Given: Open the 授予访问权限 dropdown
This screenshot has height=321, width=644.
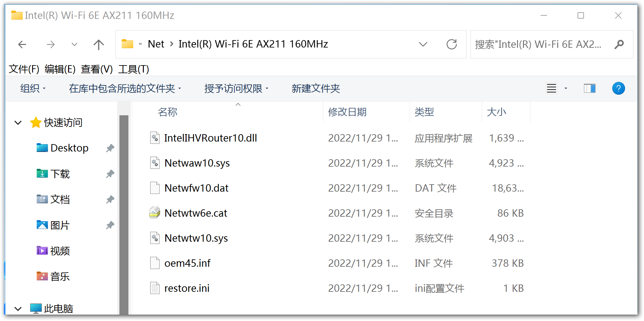Looking at the screenshot, I should [236, 88].
